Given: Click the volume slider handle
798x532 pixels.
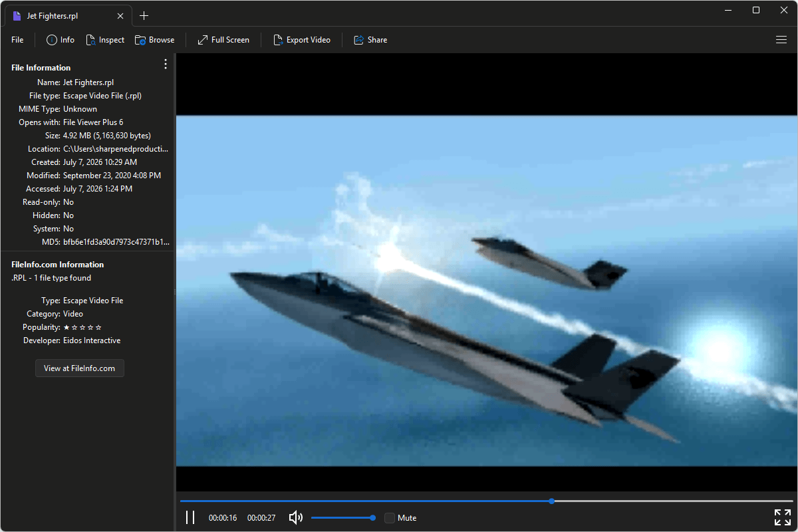Looking at the screenshot, I should [x=372, y=517].
